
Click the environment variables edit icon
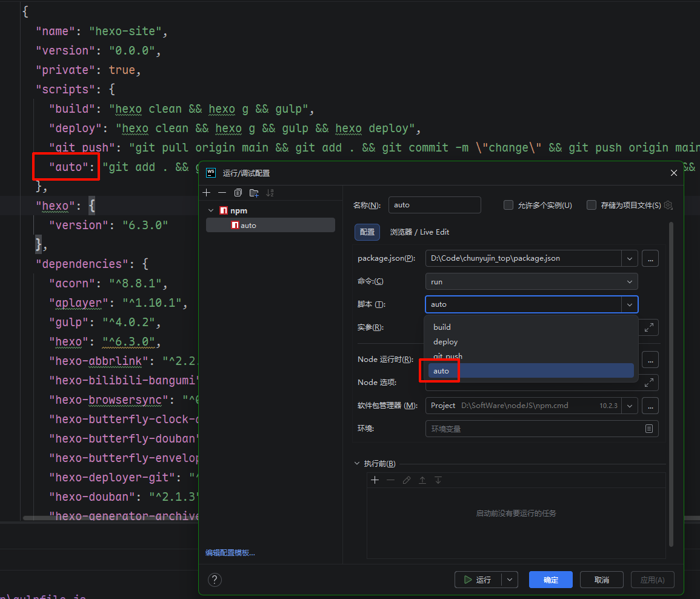(649, 429)
